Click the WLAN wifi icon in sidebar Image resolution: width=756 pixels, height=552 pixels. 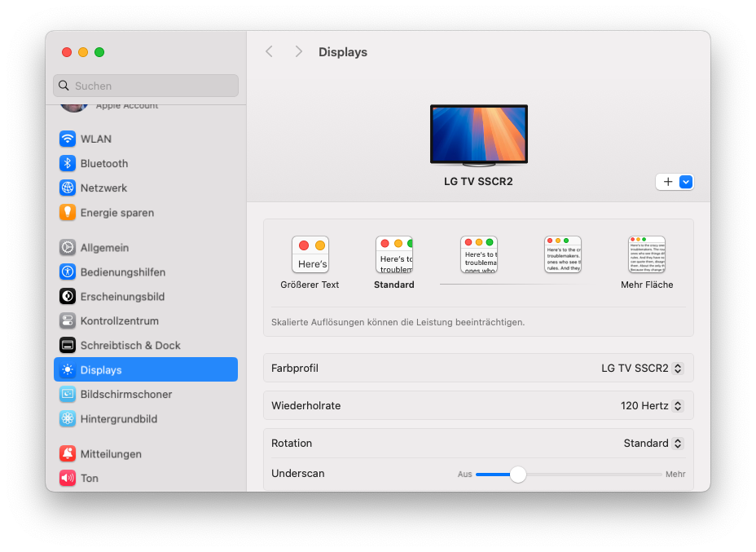[x=68, y=139]
